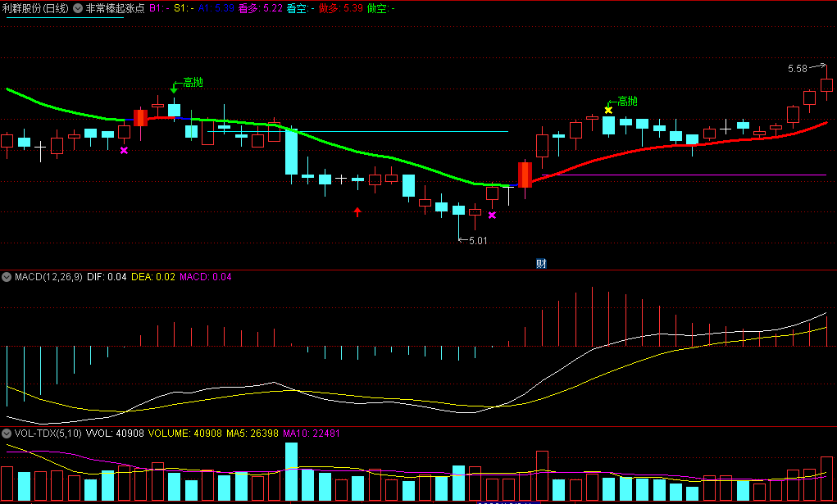Click the right 高抛 annotation near the yellow X
The width and height of the screenshot is (837, 504).
[x=627, y=101]
